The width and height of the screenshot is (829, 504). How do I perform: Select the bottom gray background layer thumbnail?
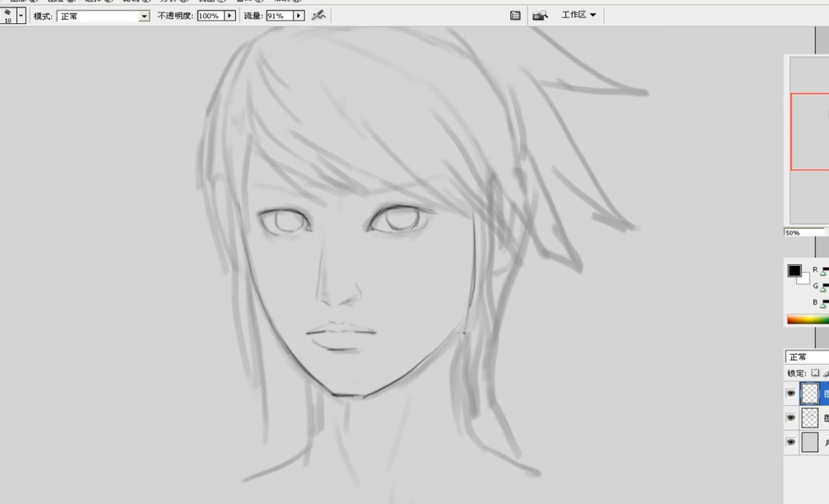(x=810, y=442)
